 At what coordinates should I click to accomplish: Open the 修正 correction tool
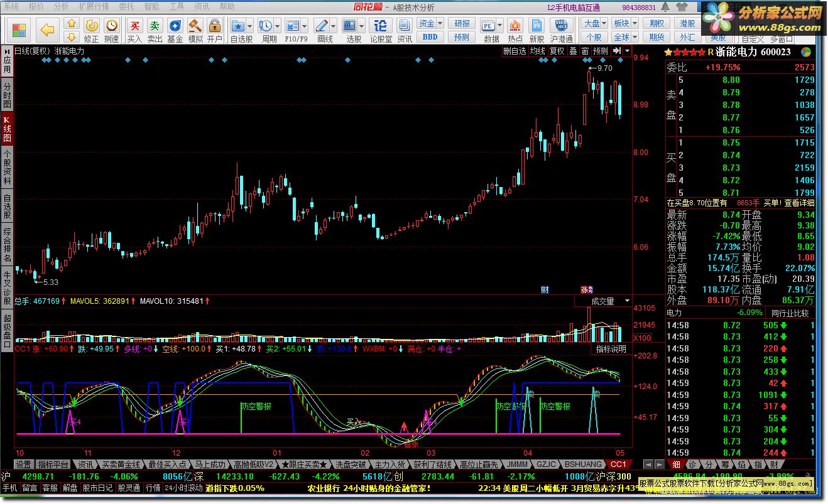coord(92,29)
